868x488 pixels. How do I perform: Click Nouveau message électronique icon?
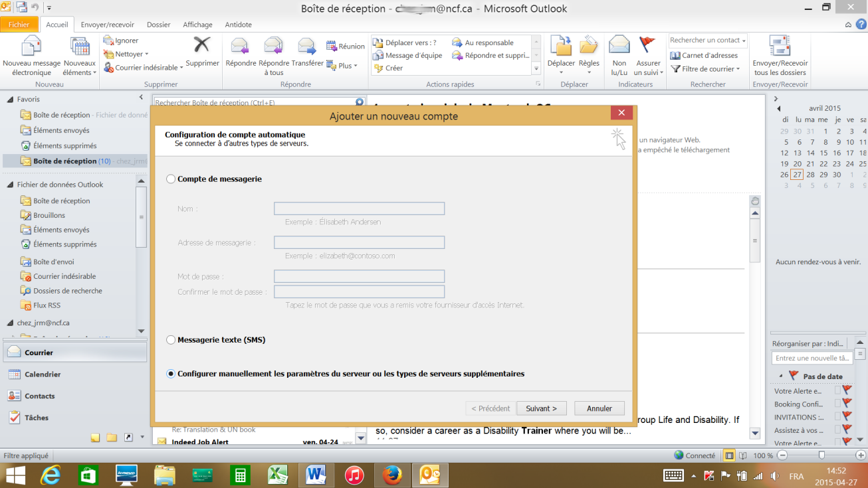coord(31,57)
